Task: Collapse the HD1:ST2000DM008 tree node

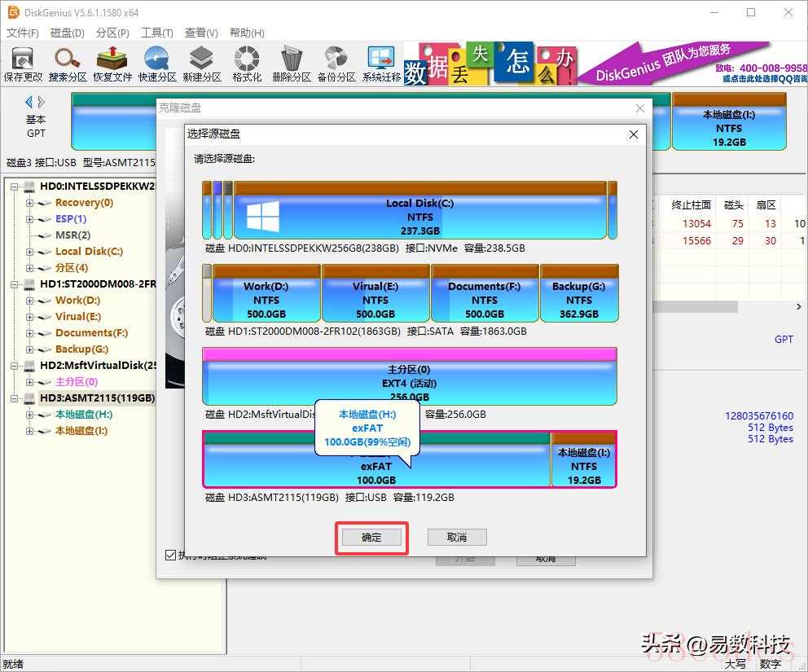Action: [x=15, y=284]
